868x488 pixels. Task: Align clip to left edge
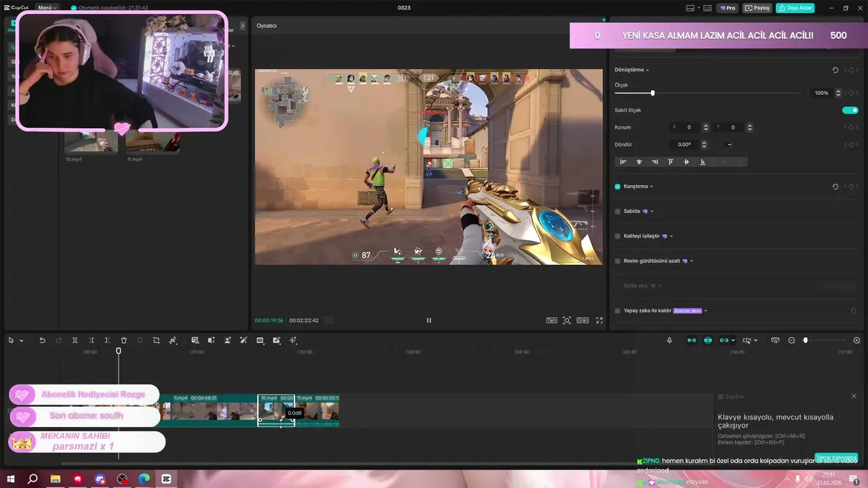click(x=623, y=162)
